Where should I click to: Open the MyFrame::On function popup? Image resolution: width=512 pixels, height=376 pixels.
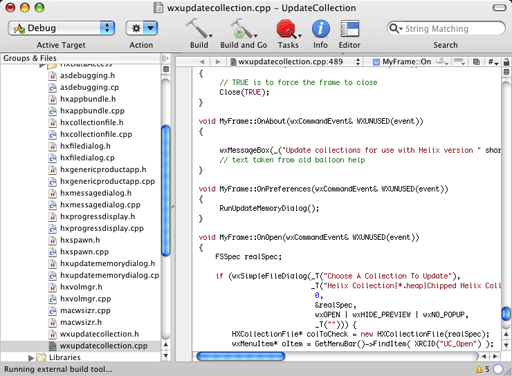(403, 62)
